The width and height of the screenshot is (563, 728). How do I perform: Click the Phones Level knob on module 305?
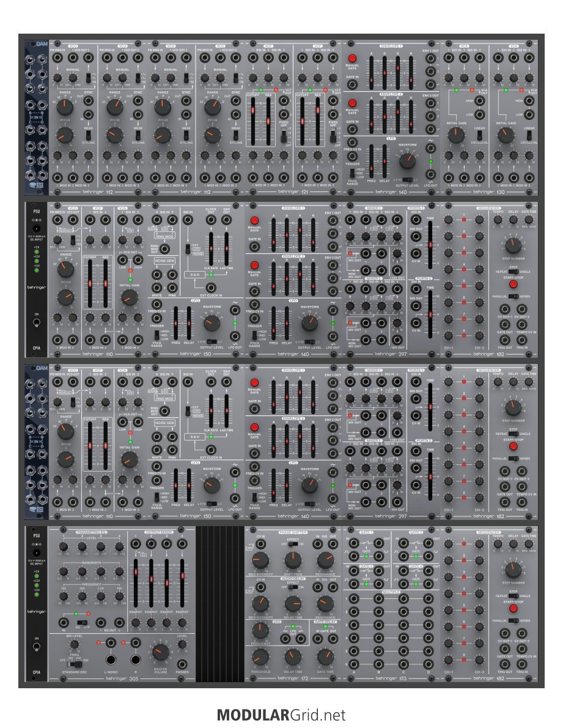[182, 644]
